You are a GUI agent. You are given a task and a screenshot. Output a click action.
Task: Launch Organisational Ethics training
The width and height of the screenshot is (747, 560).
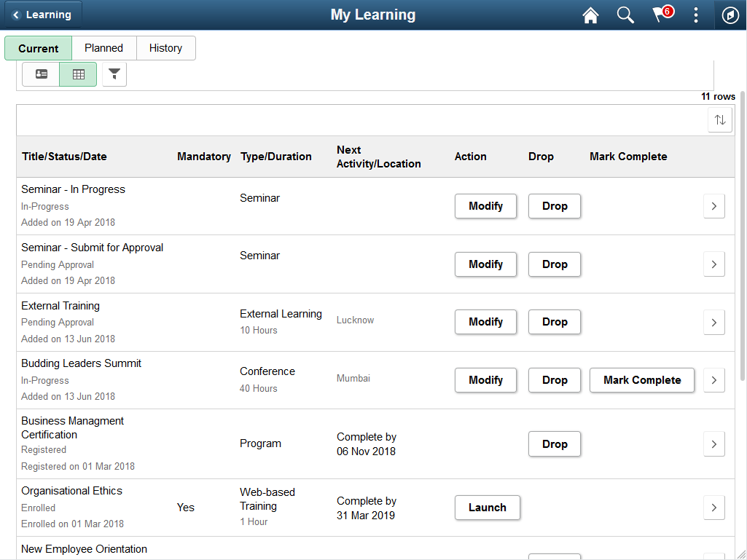click(x=488, y=508)
